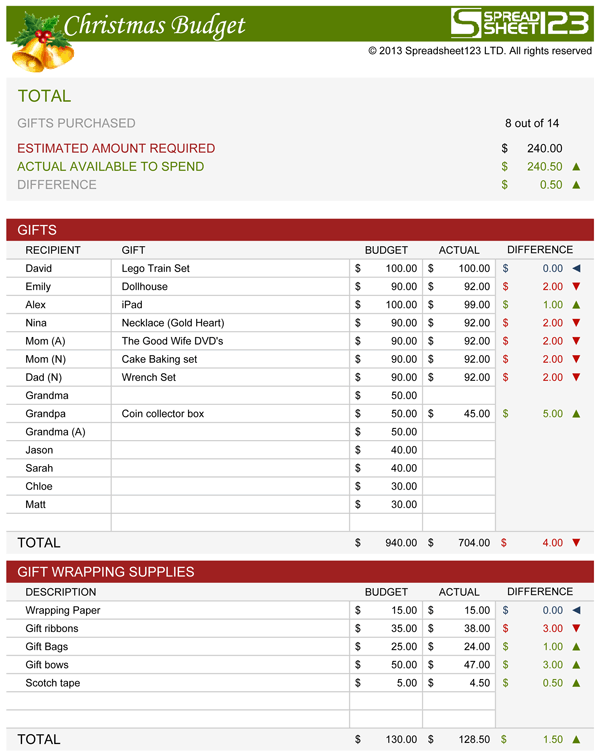
Task: Select the Wrapping Paper description cell
Action: pos(178,610)
